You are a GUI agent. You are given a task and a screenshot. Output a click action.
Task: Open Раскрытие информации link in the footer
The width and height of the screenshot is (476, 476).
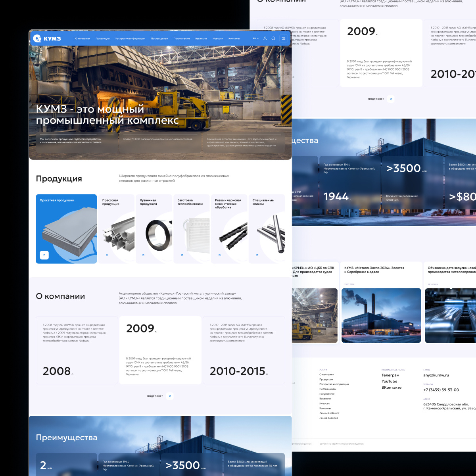(x=334, y=384)
